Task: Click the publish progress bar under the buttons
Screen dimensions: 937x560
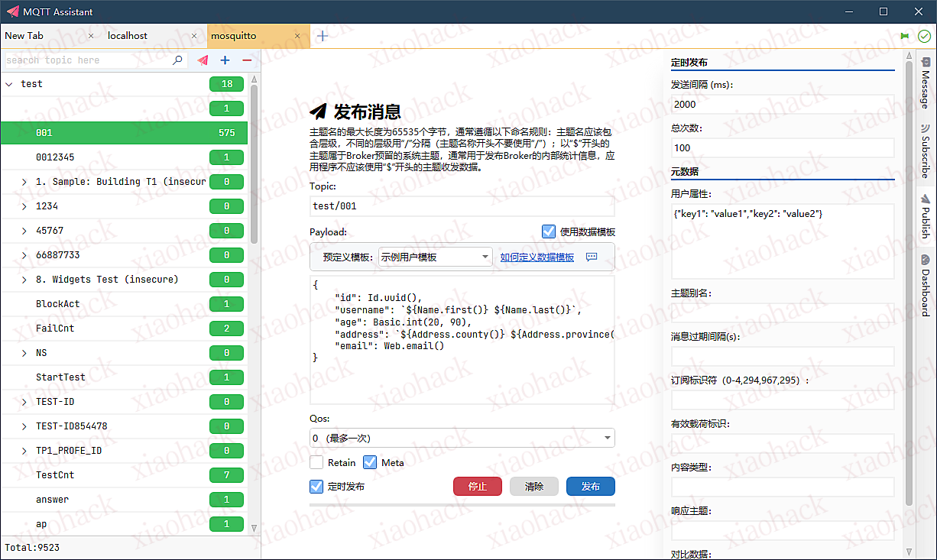Action: pos(462,505)
